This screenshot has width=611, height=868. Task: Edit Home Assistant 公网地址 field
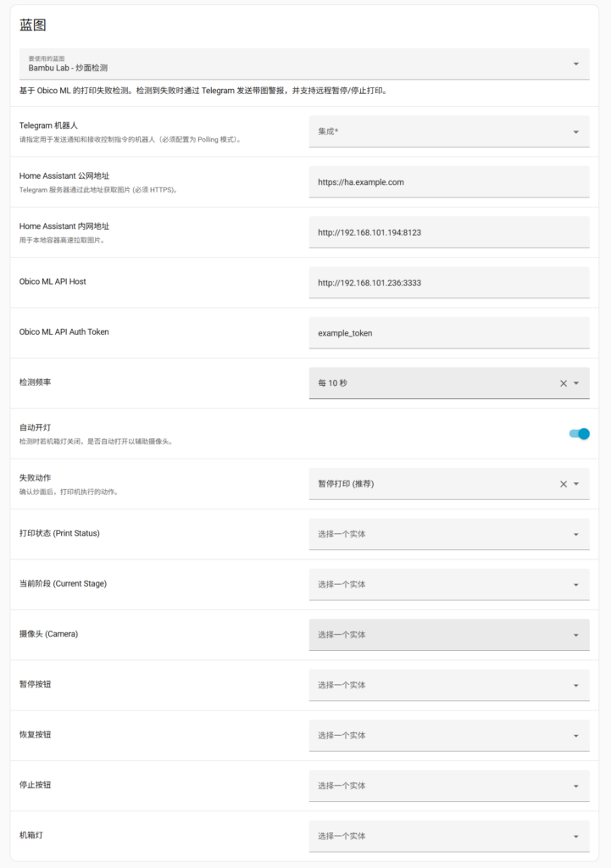(448, 182)
